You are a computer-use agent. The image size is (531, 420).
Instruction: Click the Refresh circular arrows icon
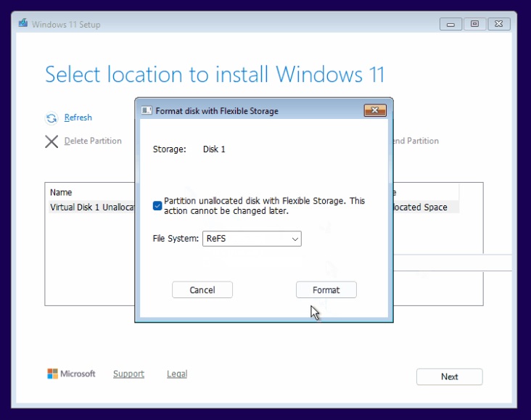(x=52, y=118)
